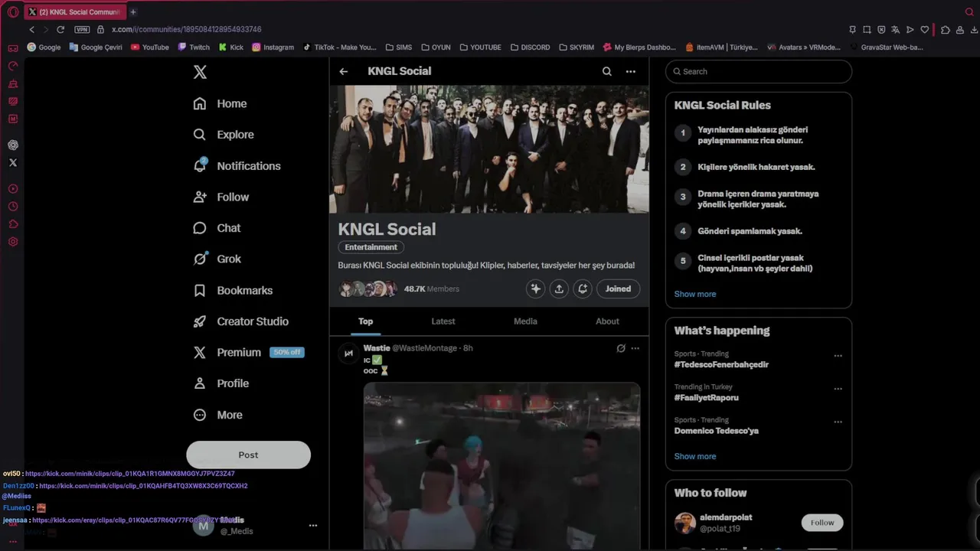The width and height of the screenshot is (980, 551).
Task: Switch to the About tab
Action: pyautogui.click(x=607, y=321)
